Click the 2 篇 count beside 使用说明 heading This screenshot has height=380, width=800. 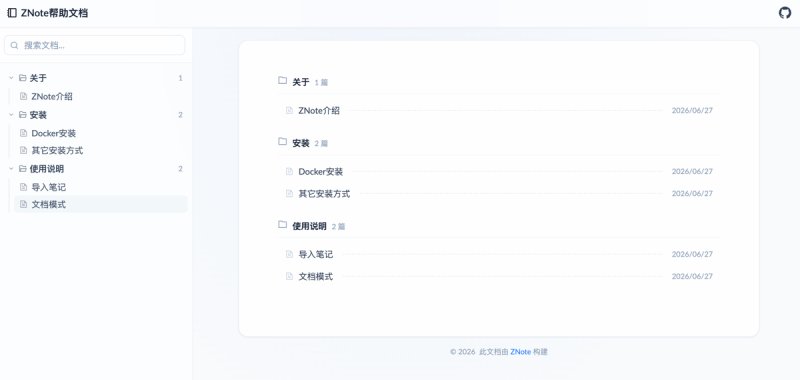pos(338,226)
